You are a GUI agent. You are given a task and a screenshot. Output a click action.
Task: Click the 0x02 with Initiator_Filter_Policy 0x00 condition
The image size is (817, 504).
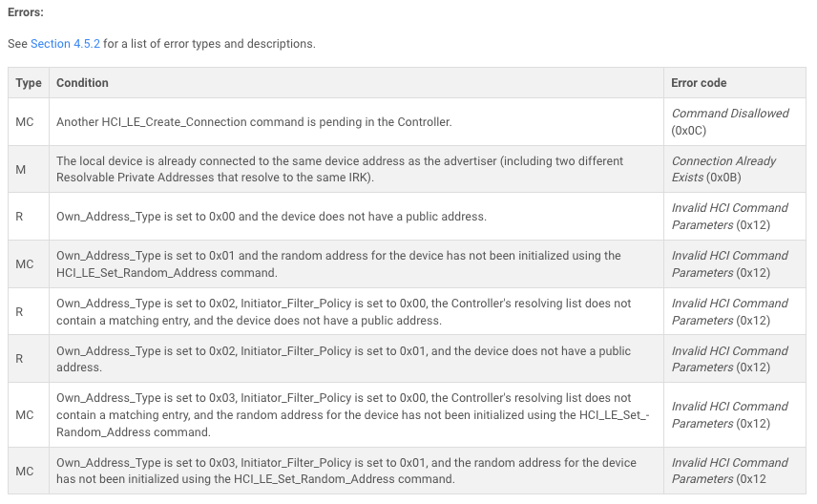[x=344, y=312]
